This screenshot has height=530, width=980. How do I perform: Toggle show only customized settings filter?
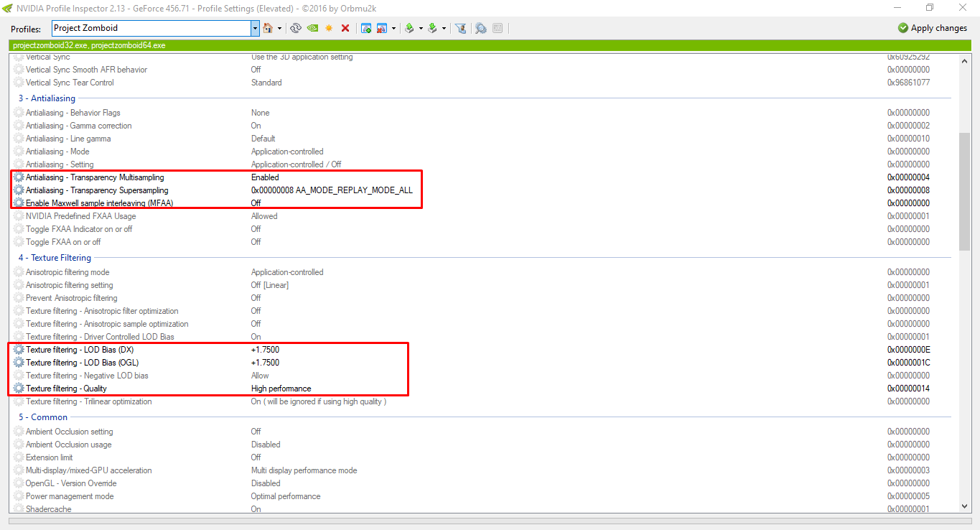461,28
